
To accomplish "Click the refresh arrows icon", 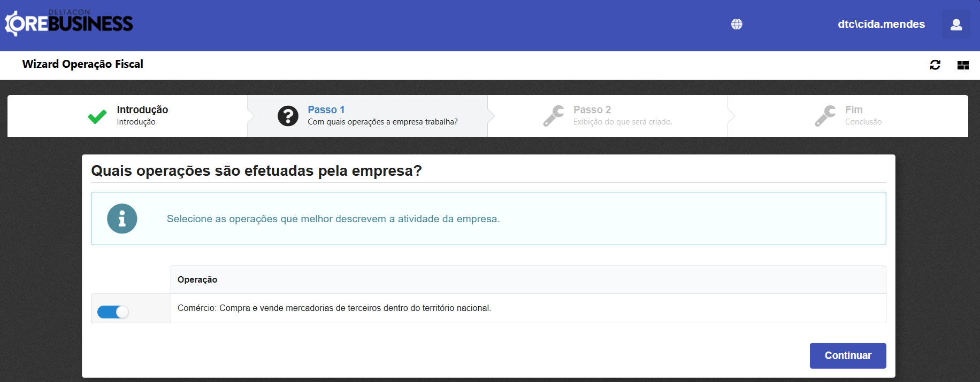I will 935,65.
